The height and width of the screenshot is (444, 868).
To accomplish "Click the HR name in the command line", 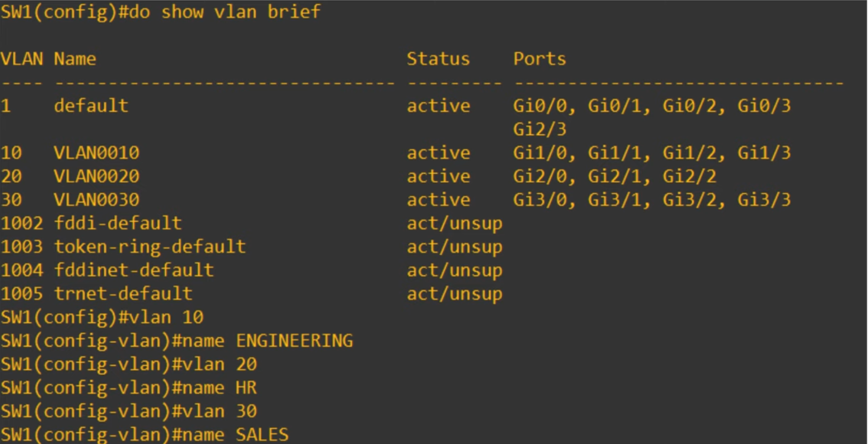I will pos(246,388).
